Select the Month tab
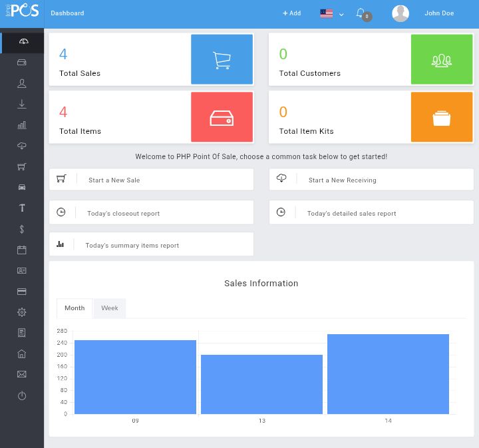479x448 pixels. (x=75, y=308)
